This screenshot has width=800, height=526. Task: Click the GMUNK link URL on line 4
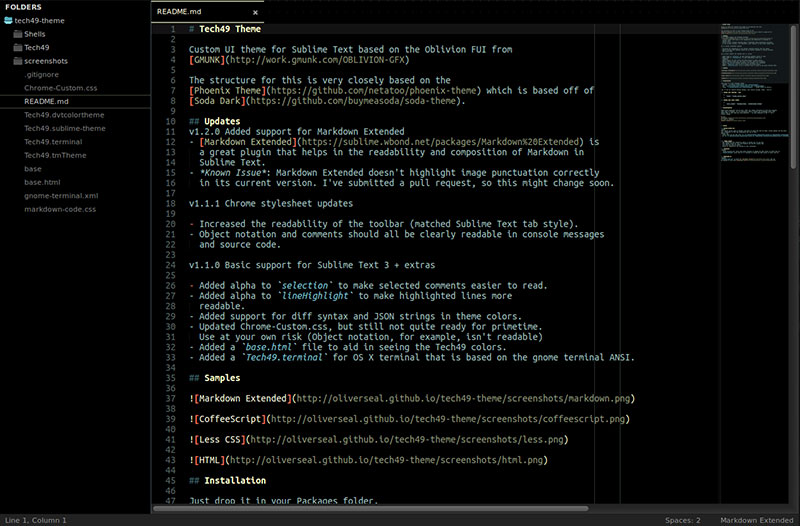pos(317,60)
